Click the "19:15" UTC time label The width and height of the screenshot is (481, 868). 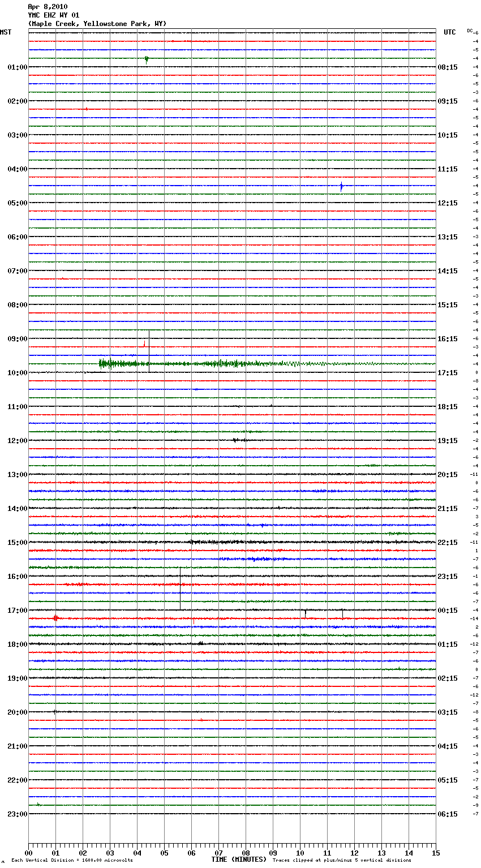(448, 441)
